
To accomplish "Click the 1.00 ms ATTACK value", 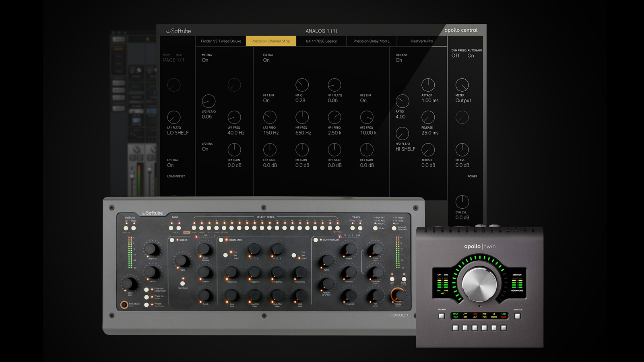I will tap(430, 101).
